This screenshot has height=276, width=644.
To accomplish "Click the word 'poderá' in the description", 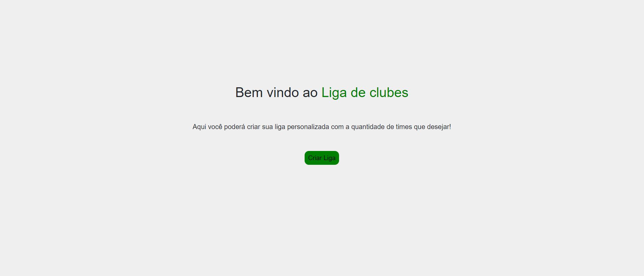I will (234, 127).
